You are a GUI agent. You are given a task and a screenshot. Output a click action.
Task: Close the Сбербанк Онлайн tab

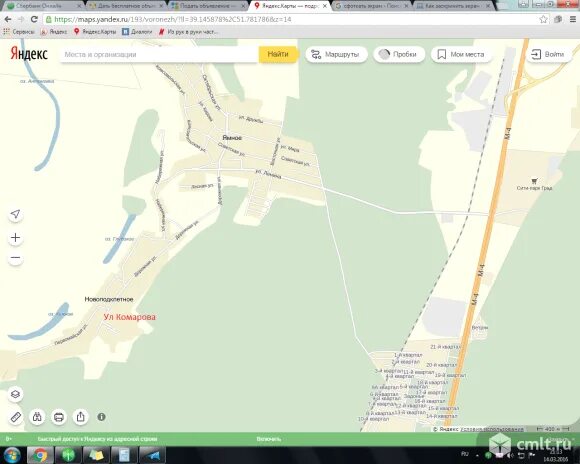coord(79,6)
